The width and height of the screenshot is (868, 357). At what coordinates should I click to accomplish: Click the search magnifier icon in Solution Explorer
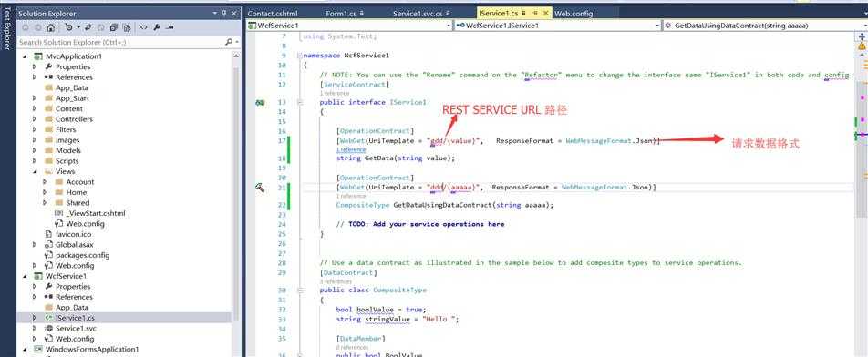(229, 42)
